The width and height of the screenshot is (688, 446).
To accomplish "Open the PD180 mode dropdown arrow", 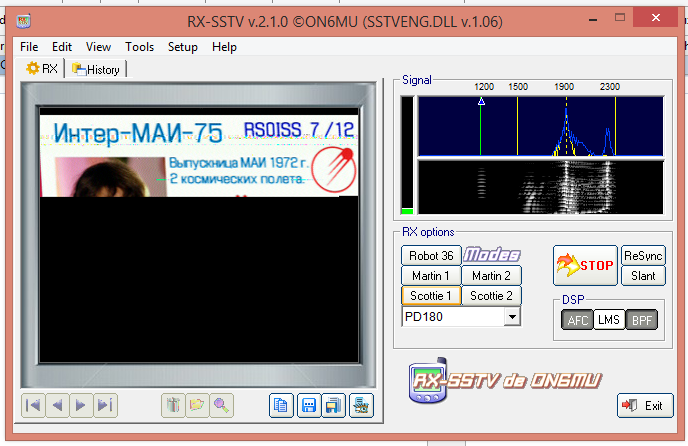I will [x=512, y=317].
